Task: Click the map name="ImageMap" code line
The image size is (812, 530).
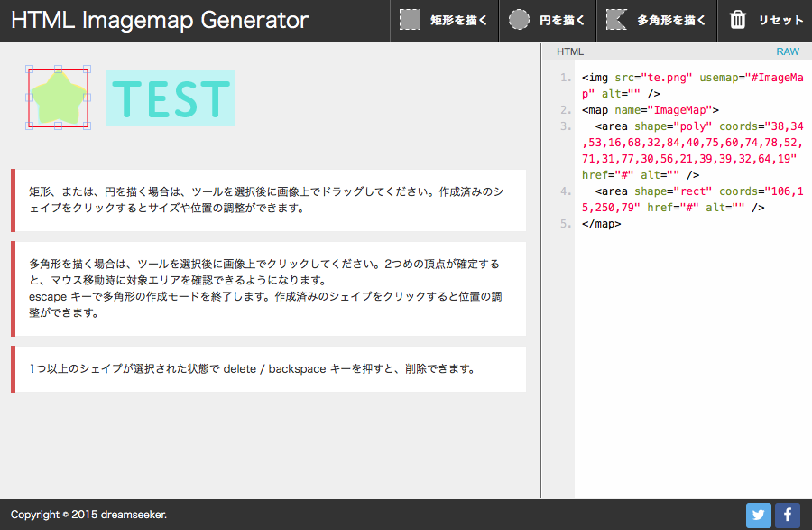Action: (x=650, y=110)
